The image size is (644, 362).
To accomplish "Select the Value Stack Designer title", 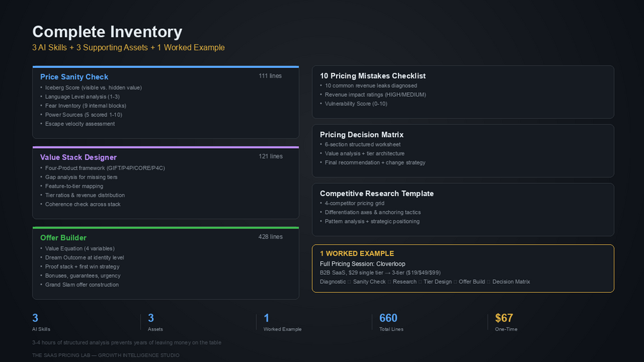I will (x=78, y=157).
